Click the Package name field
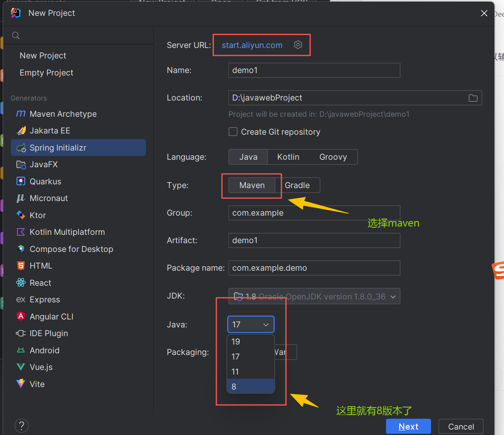The width and height of the screenshot is (504, 435). point(314,268)
